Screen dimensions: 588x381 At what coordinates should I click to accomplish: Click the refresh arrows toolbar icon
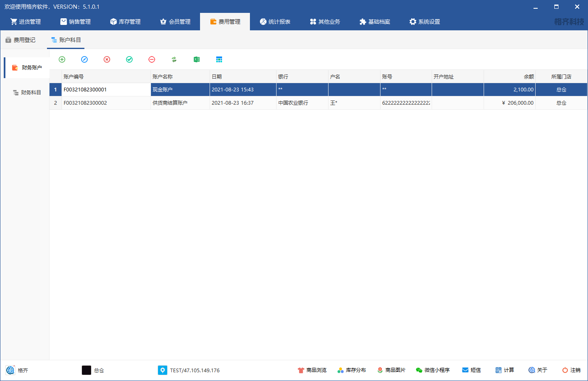coord(174,59)
